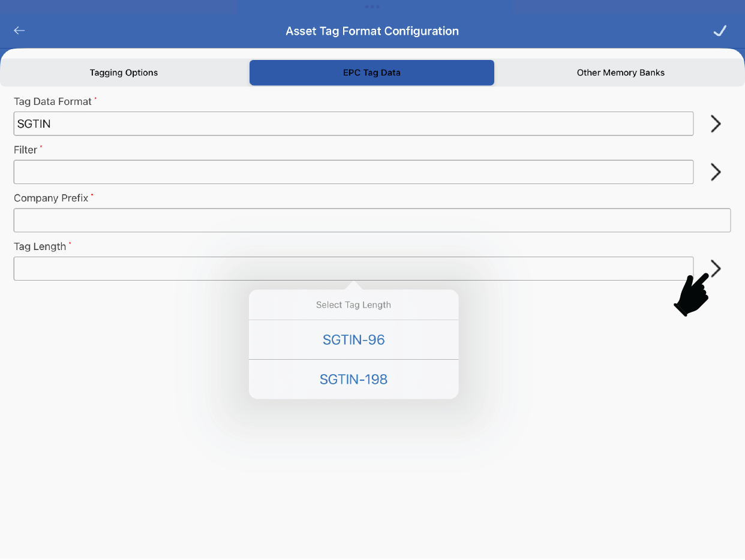Click the Asset Tag Format Configuration title
The width and height of the screenshot is (745, 560).
[372, 31]
